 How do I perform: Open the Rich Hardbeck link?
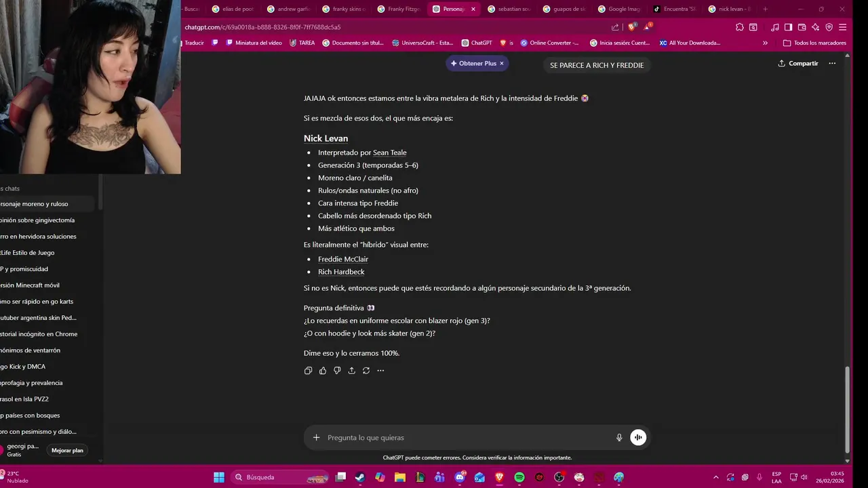click(341, 272)
